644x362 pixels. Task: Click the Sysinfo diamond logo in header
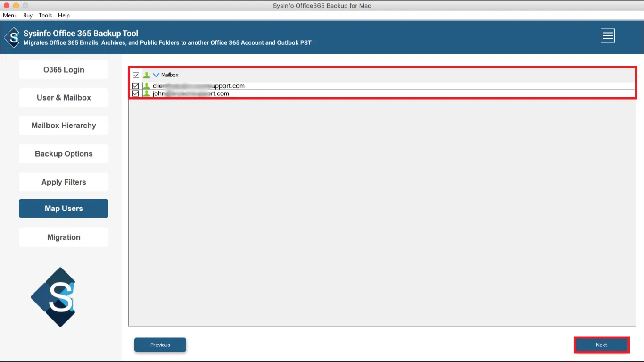click(x=12, y=38)
